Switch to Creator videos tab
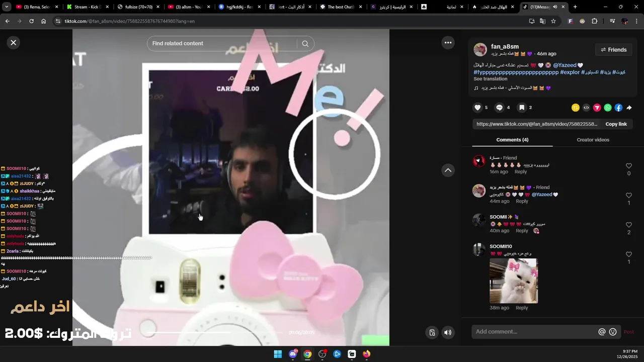Screen dimensions: 644x362 (593, 140)
